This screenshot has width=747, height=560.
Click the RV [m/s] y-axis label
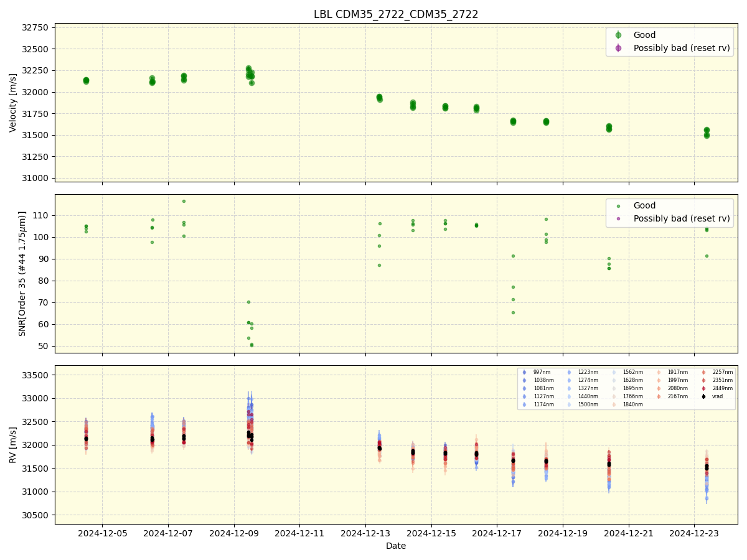[x=13, y=444]
